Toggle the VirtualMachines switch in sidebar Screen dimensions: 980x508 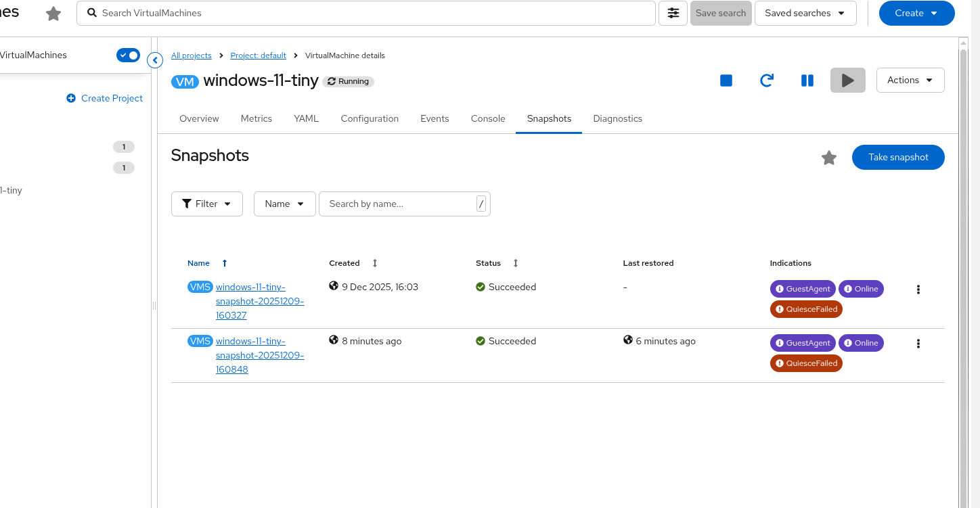pyautogui.click(x=128, y=55)
